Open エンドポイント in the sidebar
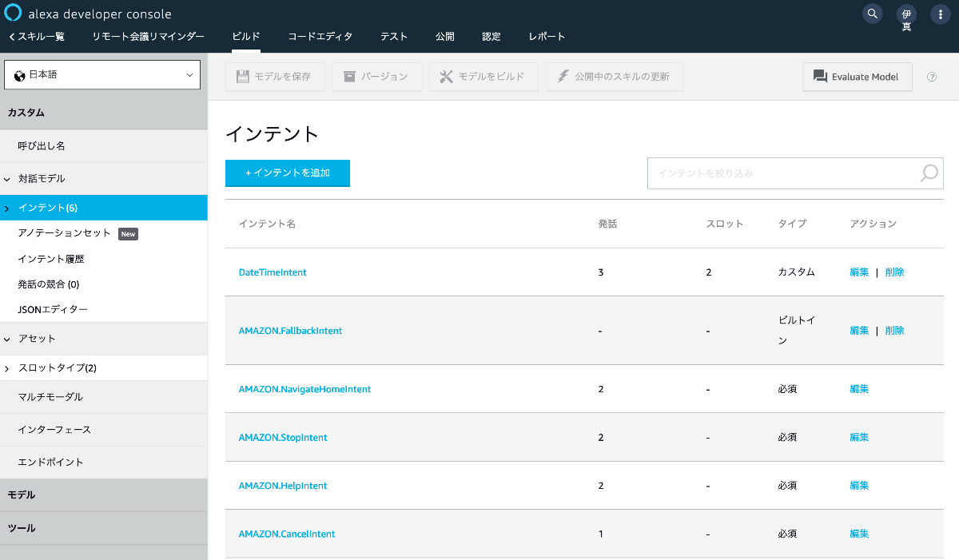The image size is (959, 560). [x=104, y=463]
